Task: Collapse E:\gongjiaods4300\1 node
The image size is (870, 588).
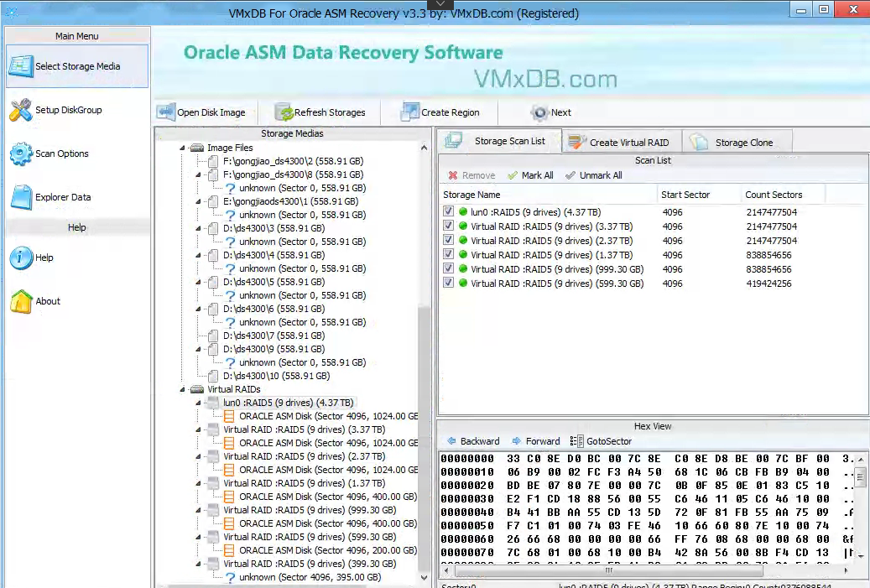Action: pos(198,201)
